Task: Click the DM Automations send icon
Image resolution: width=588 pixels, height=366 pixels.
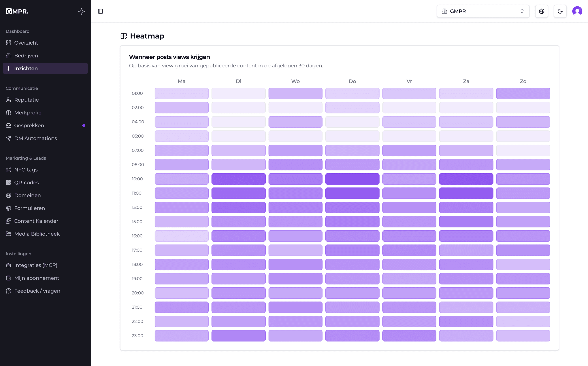Action: coord(9,138)
